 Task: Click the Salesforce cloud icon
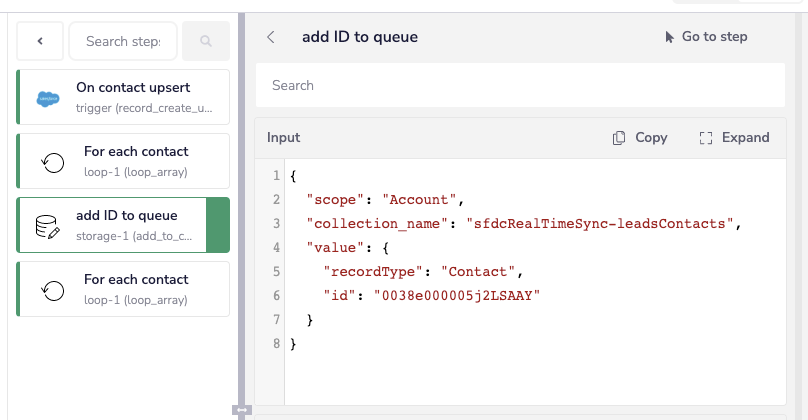(x=48, y=98)
